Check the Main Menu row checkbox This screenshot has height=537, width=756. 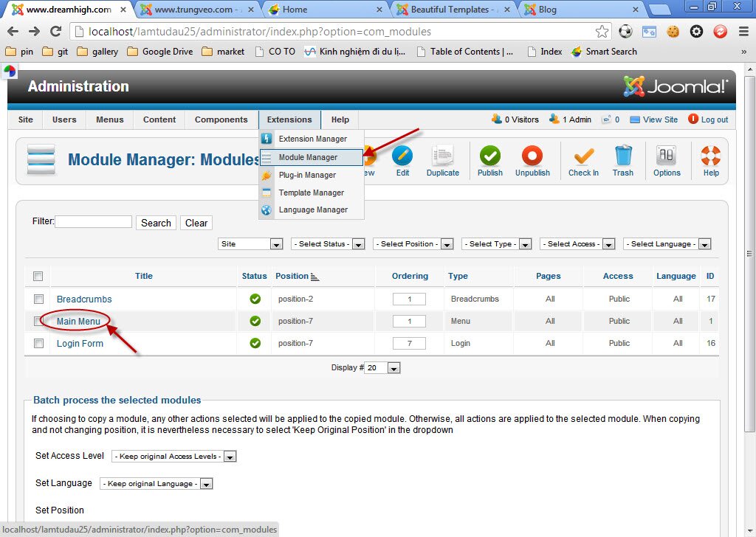coord(38,321)
